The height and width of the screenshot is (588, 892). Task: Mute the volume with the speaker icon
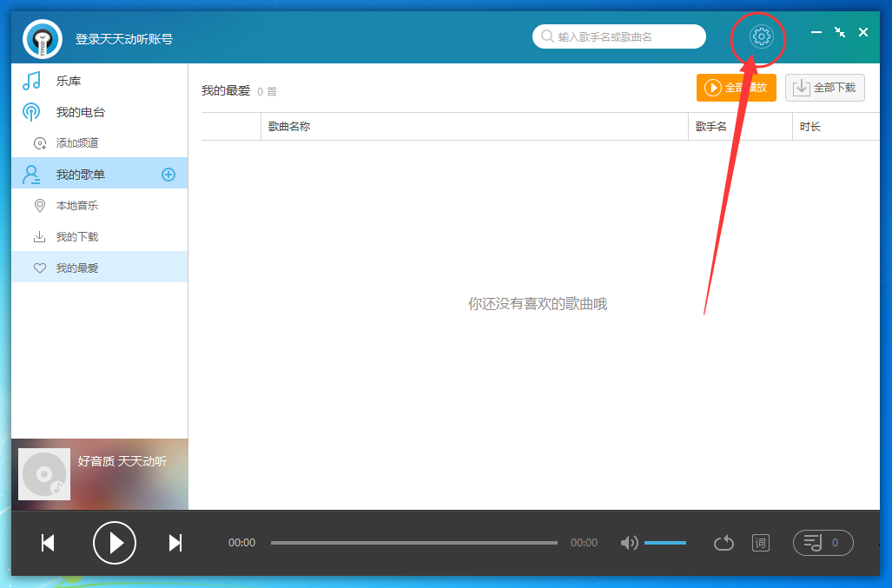point(629,542)
